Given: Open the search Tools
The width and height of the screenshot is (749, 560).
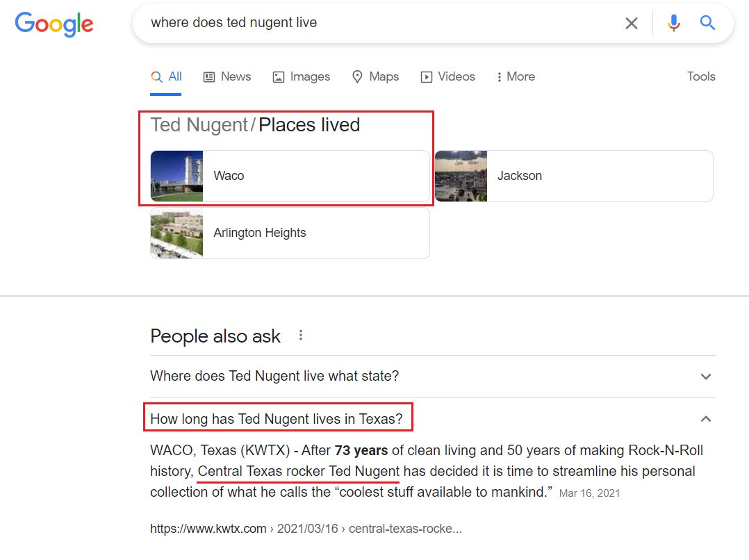Looking at the screenshot, I should (701, 76).
